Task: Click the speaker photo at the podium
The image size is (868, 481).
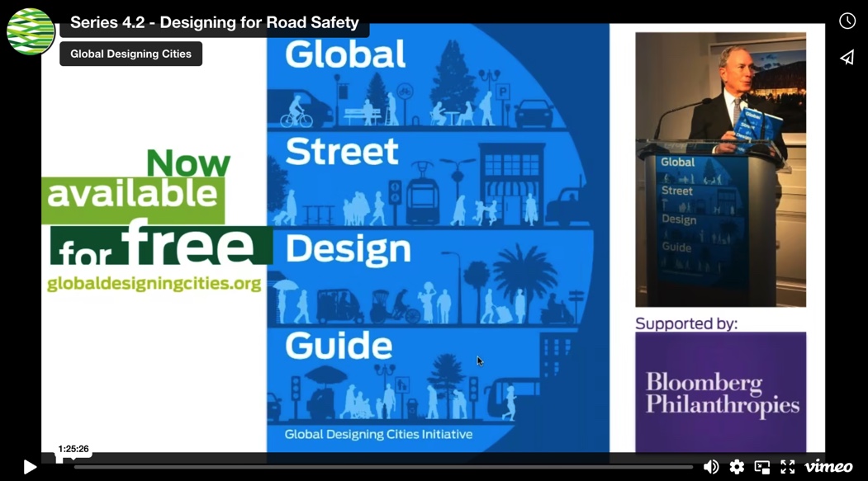Action: click(x=720, y=169)
